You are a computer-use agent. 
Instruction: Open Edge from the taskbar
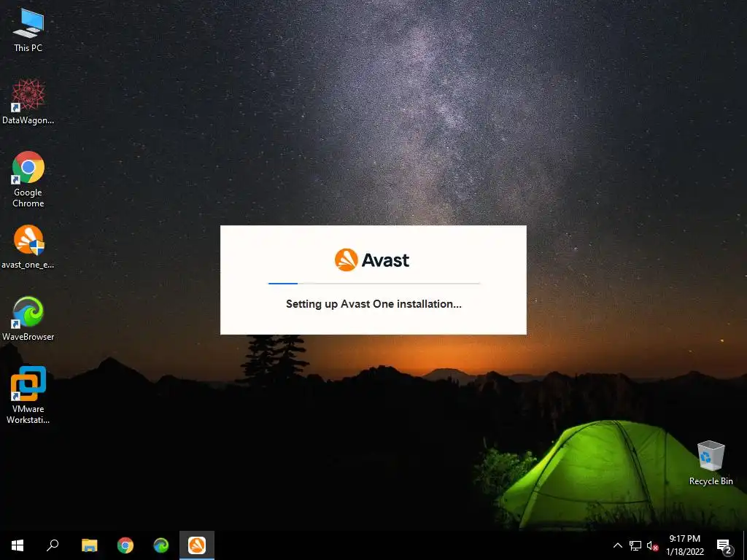tap(161, 545)
